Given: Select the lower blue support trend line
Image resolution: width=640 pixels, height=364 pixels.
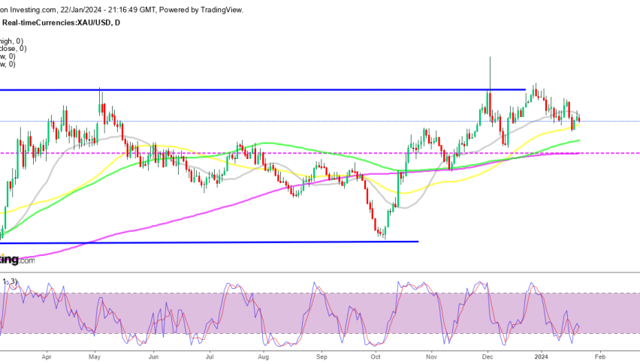Looking at the screenshot, I should [209, 242].
